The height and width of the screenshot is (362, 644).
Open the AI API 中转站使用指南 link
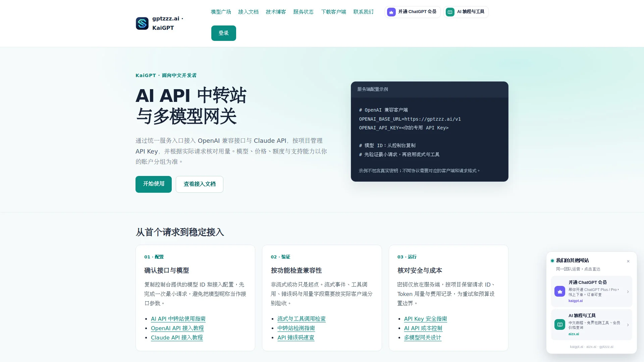[x=178, y=319]
